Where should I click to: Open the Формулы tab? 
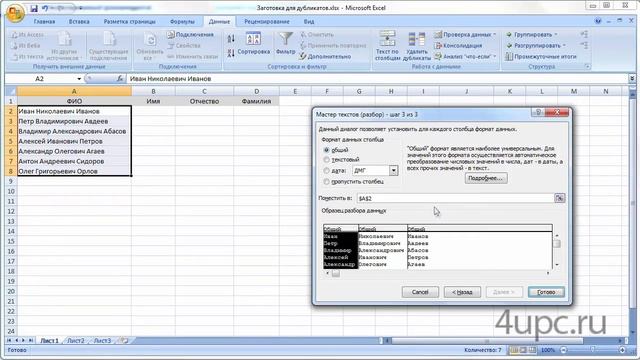click(x=182, y=22)
